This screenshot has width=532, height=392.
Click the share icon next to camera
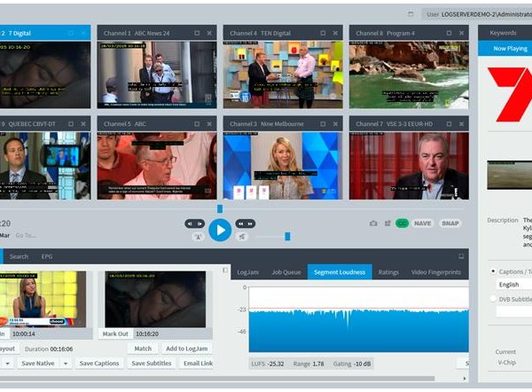pyautogui.click(x=387, y=223)
